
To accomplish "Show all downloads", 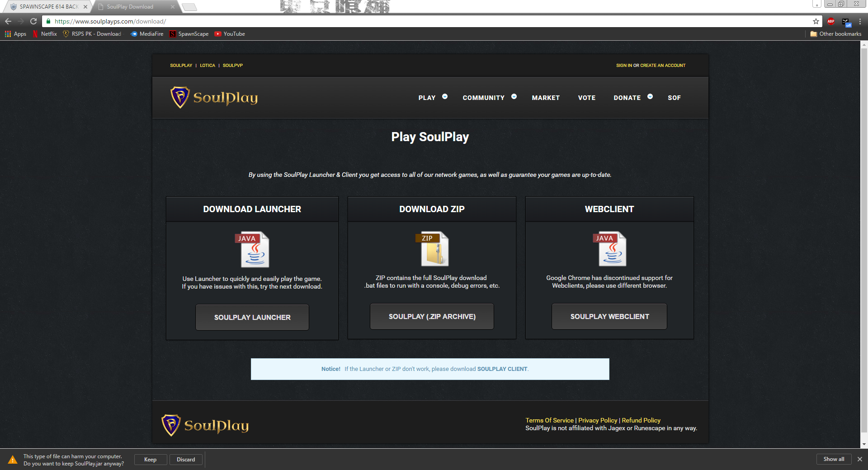I will [834, 459].
